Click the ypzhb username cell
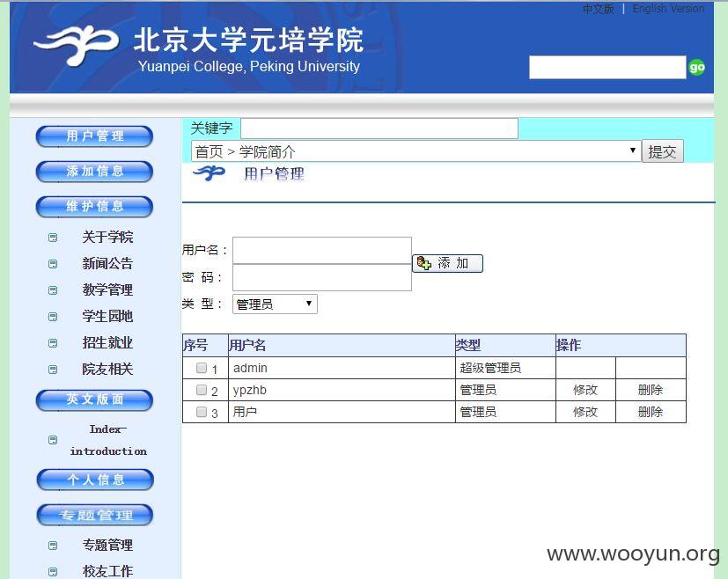Image resolution: width=728 pixels, height=579 pixels. pyautogui.click(x=342, y=390)
